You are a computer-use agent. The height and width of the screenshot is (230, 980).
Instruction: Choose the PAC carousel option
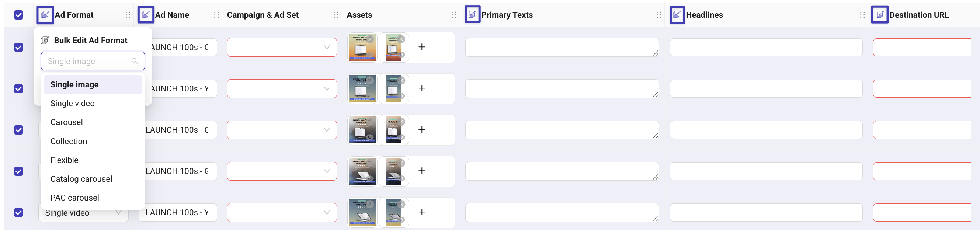(x=74, y=198)
